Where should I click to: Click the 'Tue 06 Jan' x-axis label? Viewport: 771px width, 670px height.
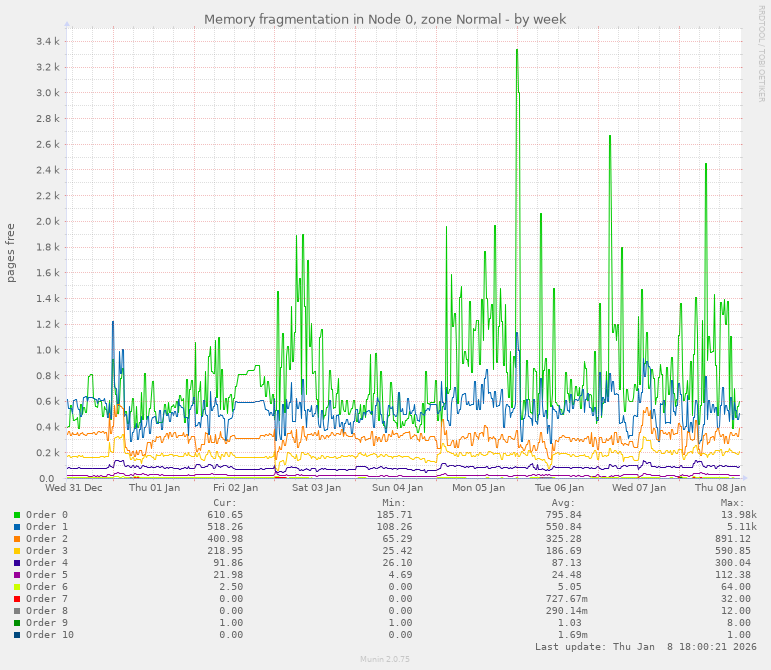coord(559,488)
